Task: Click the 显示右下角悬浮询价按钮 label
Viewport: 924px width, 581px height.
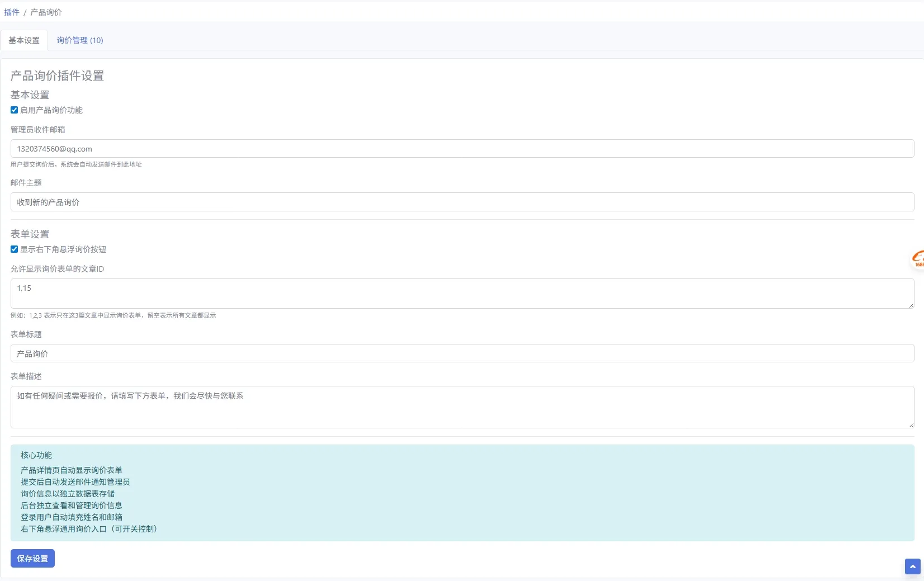Action: 63,249
